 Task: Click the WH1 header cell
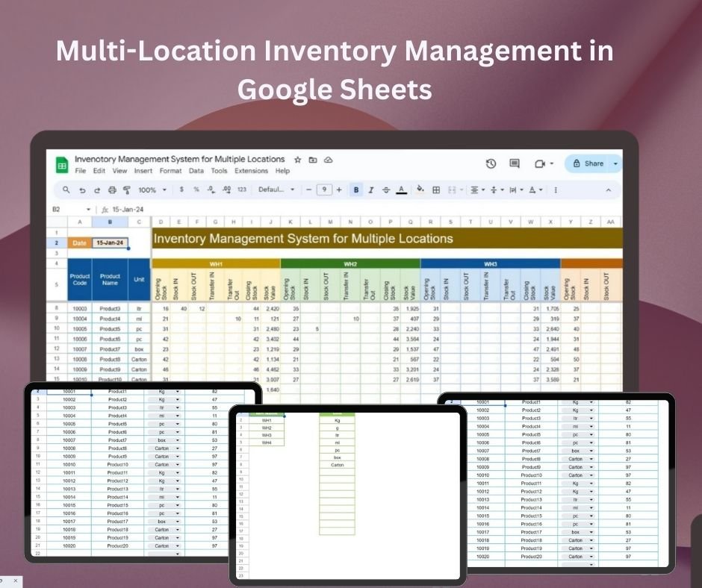(216, 264)
